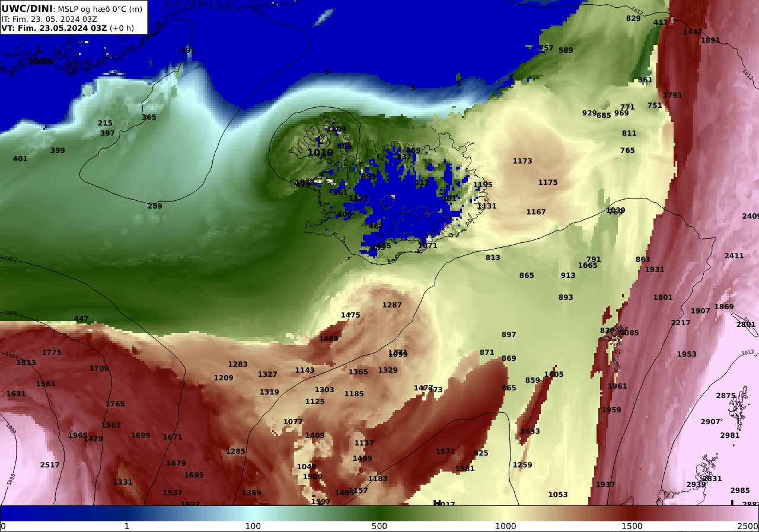Click the value "1143" on the map
Image resolution: width=759 pixels, height=532 pixels.
coord(305,370)
